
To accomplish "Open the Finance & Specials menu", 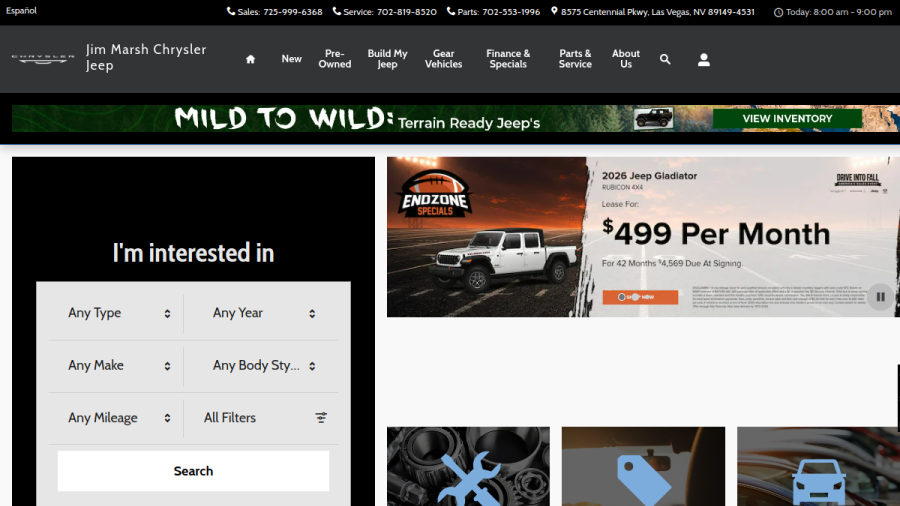I will [x=508, y=59].
